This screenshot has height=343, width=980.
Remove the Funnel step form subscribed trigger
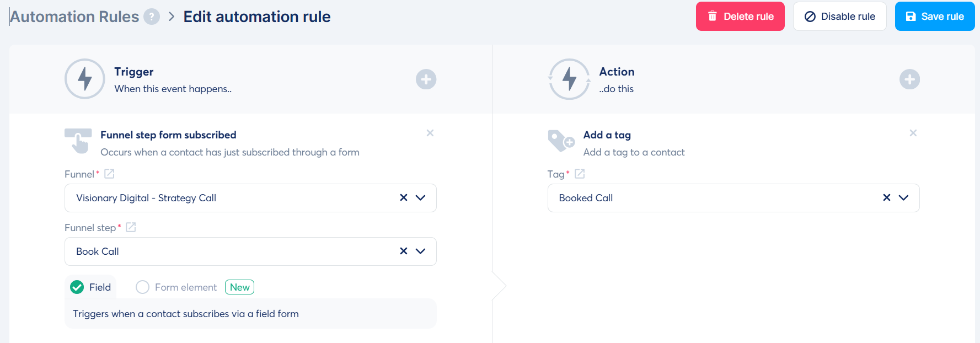click(430, 133)
